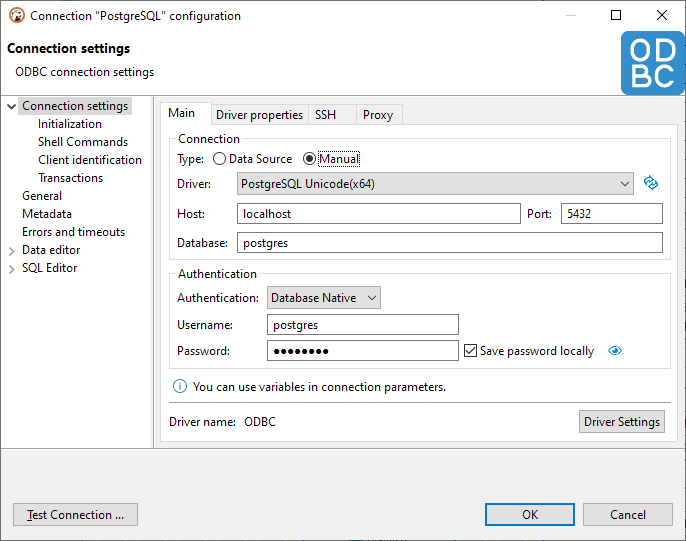The image size is (686, 541).
Task: Select Data editor in the tree
Action: point(51,250)
